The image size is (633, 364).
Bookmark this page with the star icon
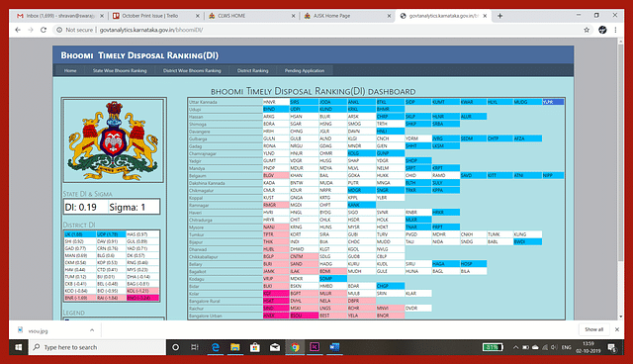[587, 30]
